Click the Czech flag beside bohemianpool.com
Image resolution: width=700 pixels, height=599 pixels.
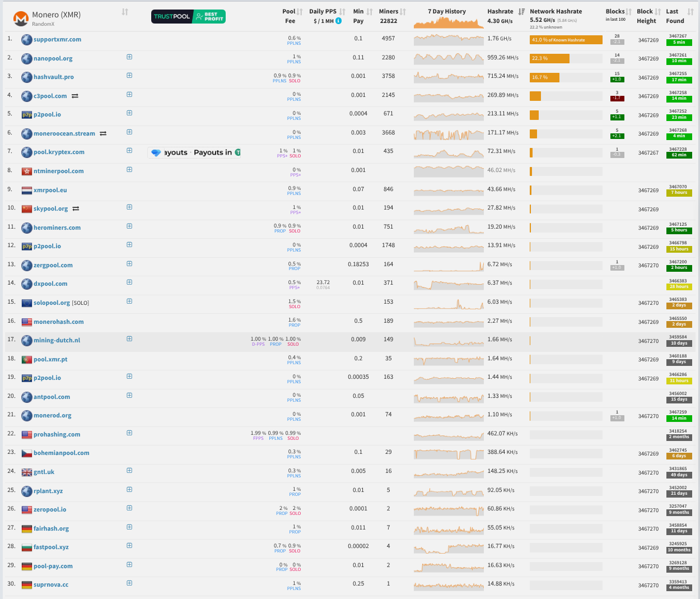point(26,453)
